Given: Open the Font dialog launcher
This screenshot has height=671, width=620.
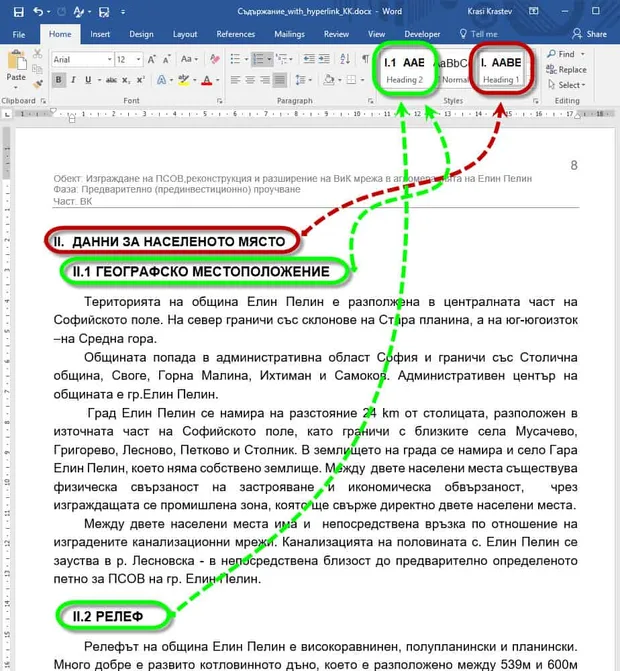Looking at the screenshot, I should coord(220,101).
